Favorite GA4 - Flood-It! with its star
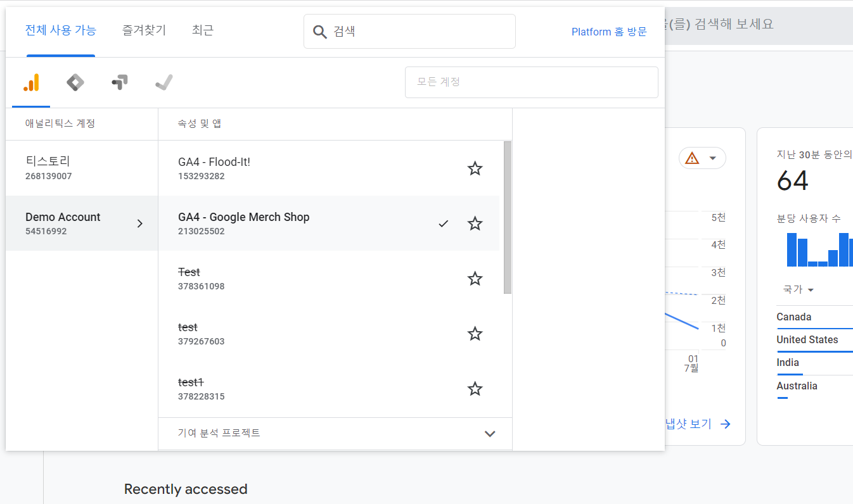 (x=475, y=168)
